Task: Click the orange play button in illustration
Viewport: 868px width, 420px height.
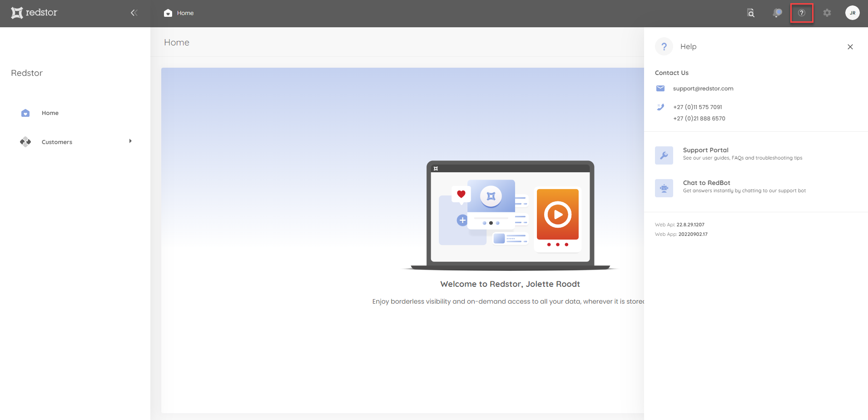Action: click(x=558, y=214)
